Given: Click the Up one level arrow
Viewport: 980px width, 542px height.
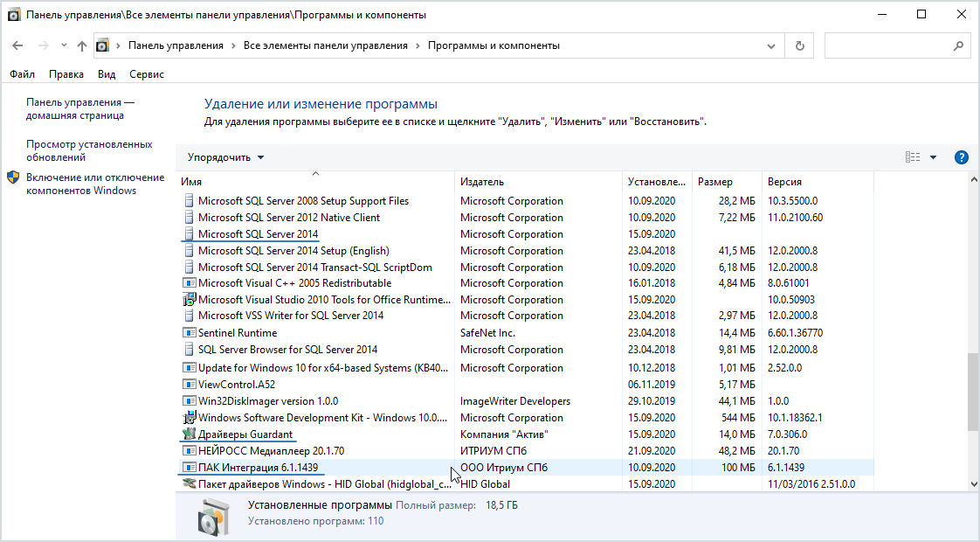Looking at the screenshot, I should click(x=82, y=45).
